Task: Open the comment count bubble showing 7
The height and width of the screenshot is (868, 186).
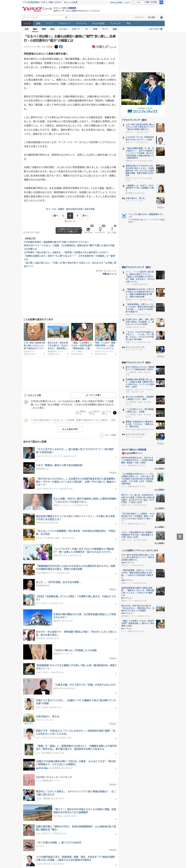Action: click(44, 47)
